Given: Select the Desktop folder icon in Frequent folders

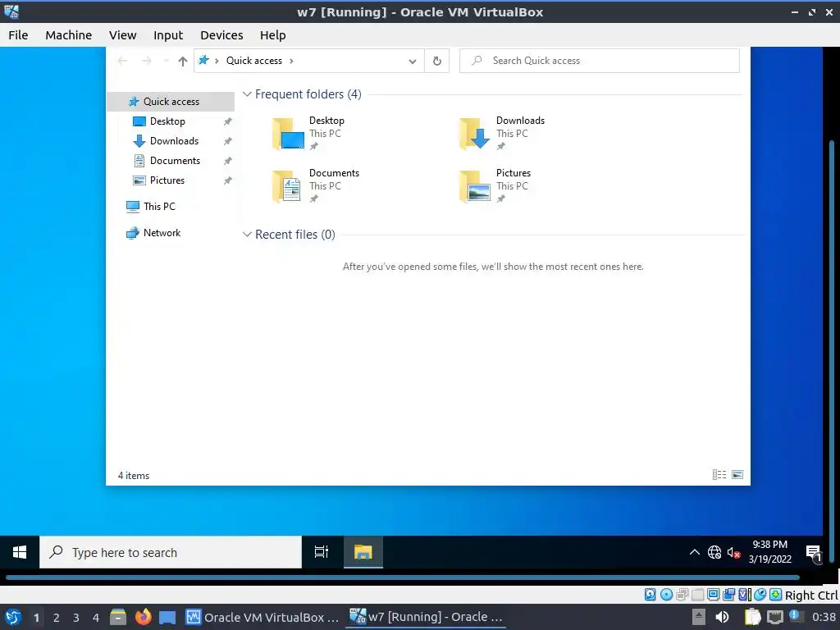Looking at the screenshot, I should [288, 133].
